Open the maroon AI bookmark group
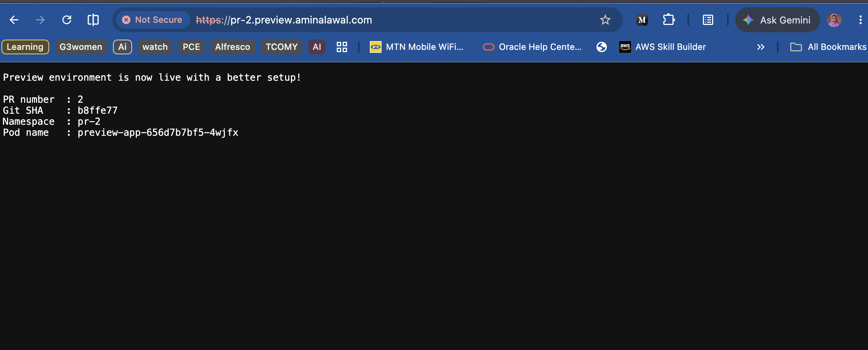Viewport: 868px width, 350px height. (x=317, y=47)
